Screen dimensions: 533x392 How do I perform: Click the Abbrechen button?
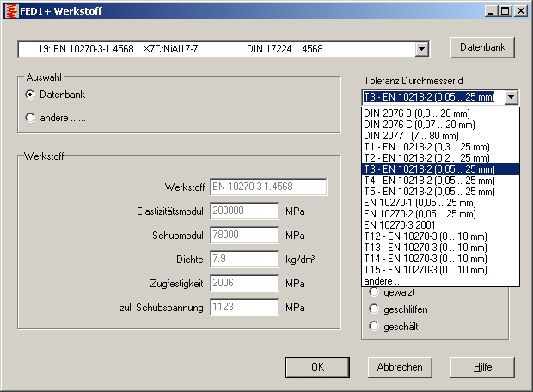pyautogui.click(x=400, y=367)
